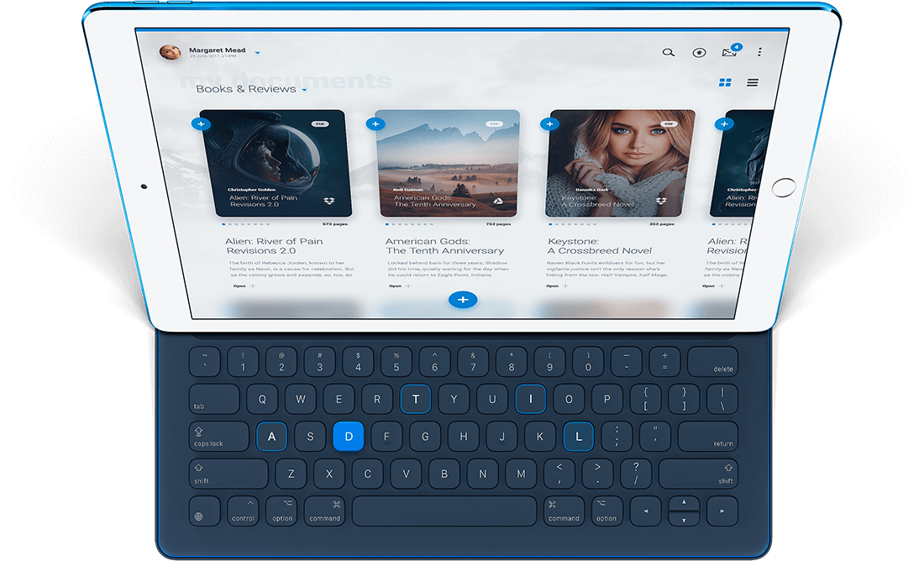Switch to grid view layout
The height and width of the screenshot is (561, 924).
coord(725,82)
